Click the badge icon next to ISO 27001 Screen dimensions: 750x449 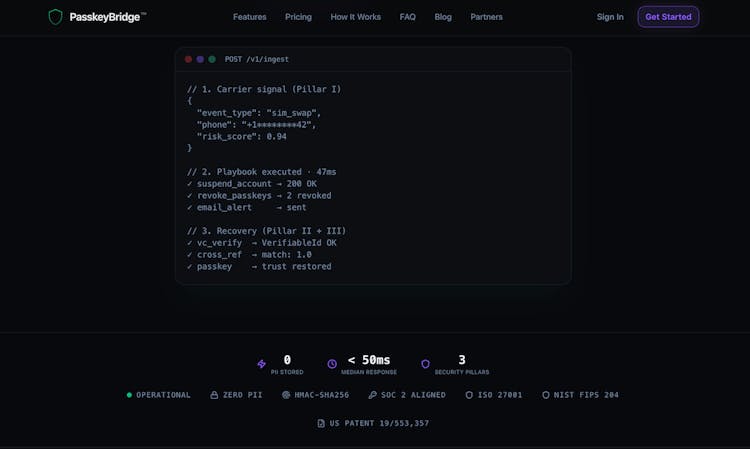pyautogui.click(x=469, y=395)
